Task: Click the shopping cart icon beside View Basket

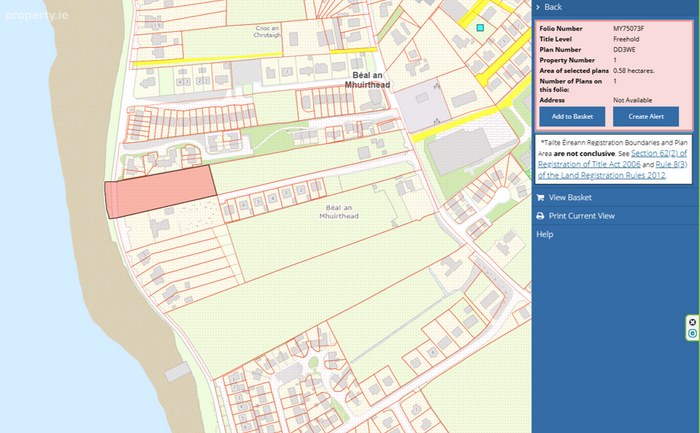Action: [540, 197]
